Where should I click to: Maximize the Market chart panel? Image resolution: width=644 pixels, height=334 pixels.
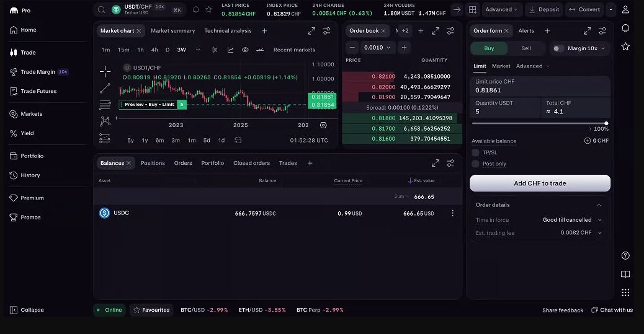coord(311,31)
